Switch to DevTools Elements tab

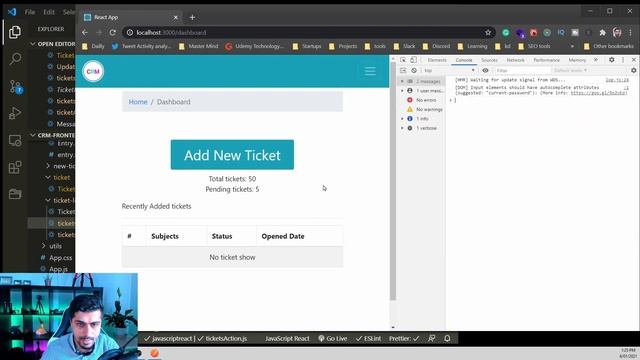(437, 60)
